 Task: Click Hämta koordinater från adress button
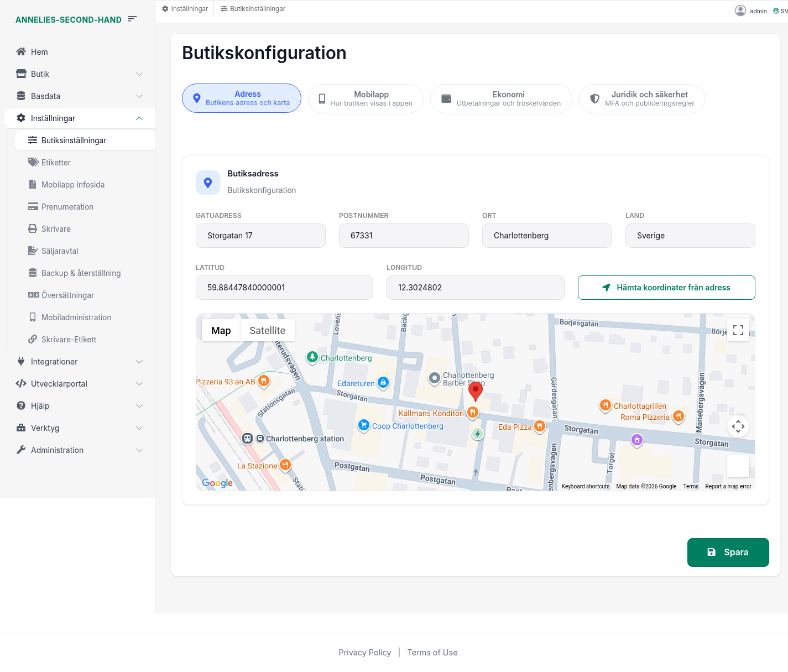666,288
